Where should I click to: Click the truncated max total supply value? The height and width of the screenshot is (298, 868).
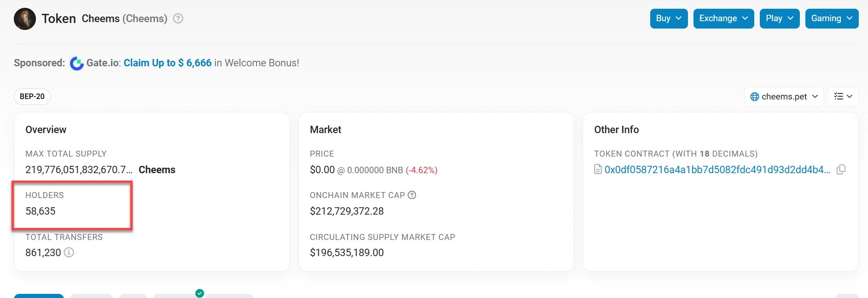point(79,170)
